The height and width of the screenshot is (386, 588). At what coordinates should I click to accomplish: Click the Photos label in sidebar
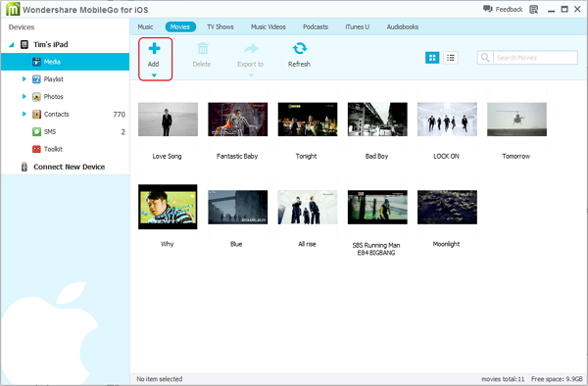coord(53,97)
